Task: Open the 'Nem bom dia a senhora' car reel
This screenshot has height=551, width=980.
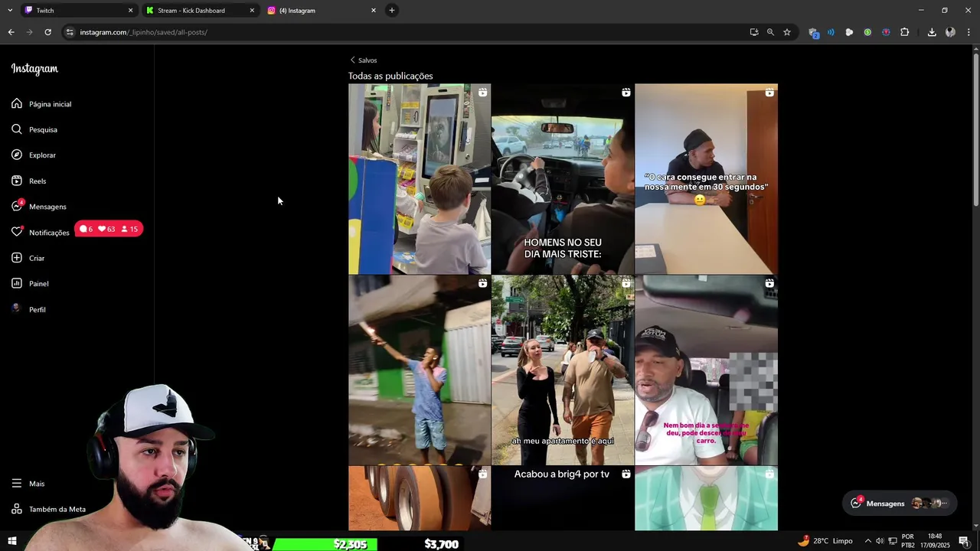Action: coord(706,370)
